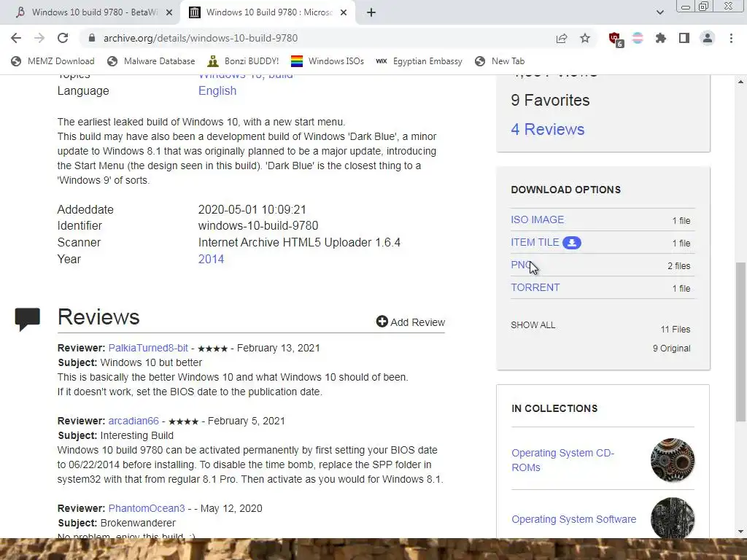Open the New Tab bookmark
747x560 pixels.
coord(500,61)
